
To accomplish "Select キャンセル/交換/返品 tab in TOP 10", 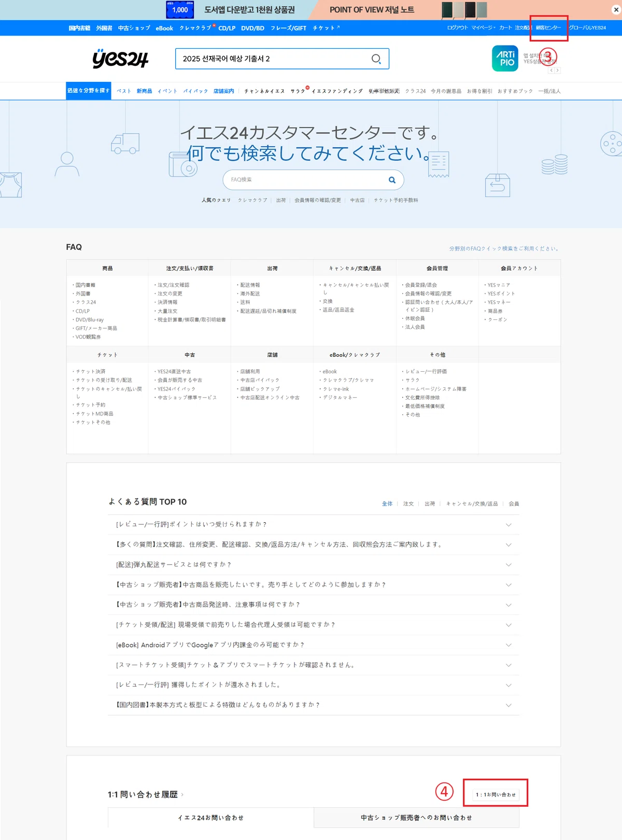I will click(x=472, y=504).
